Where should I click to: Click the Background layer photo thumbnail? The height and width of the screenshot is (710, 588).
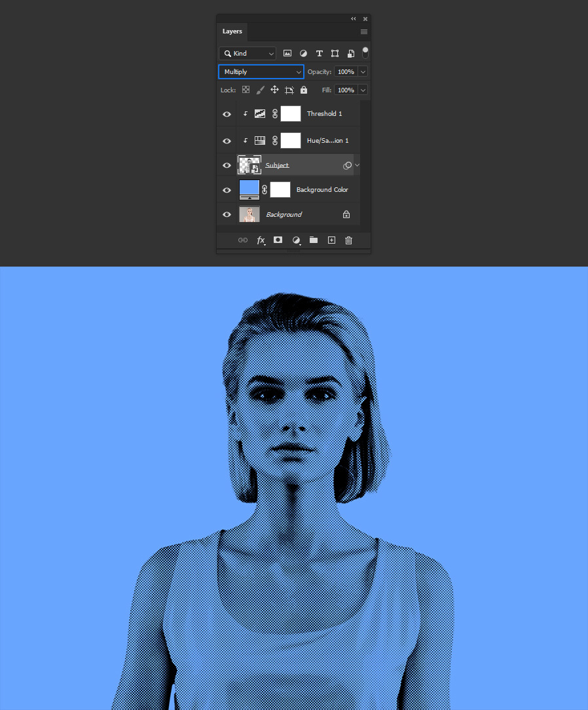(249, 214)
